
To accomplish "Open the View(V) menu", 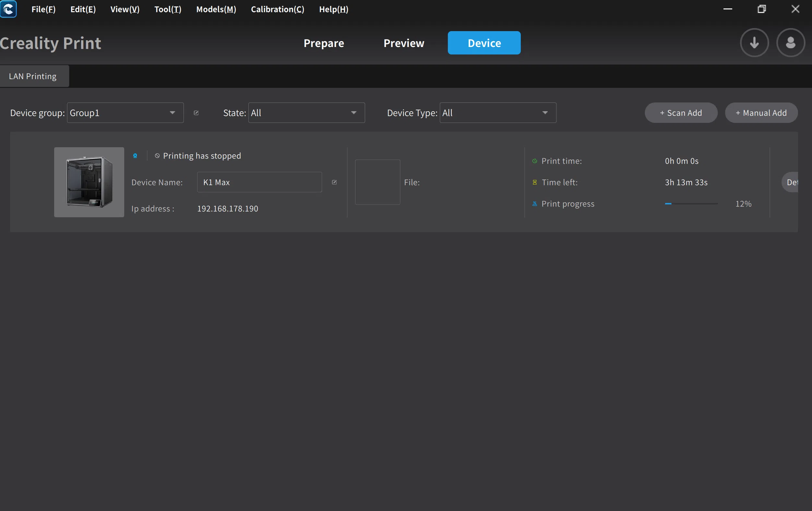I will [125, 9].
